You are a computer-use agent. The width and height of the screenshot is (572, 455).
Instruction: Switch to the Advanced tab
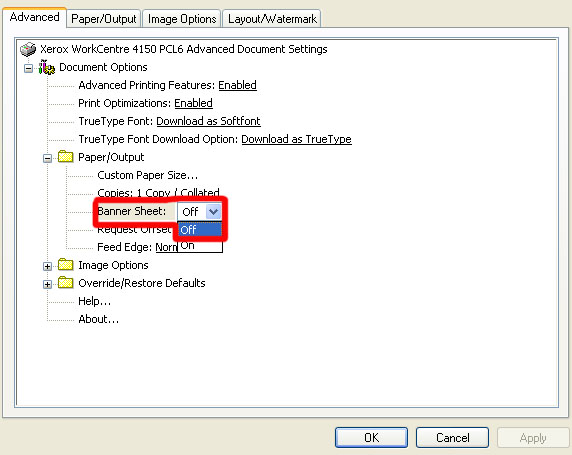pyautogui.click(x=35, y=17)
